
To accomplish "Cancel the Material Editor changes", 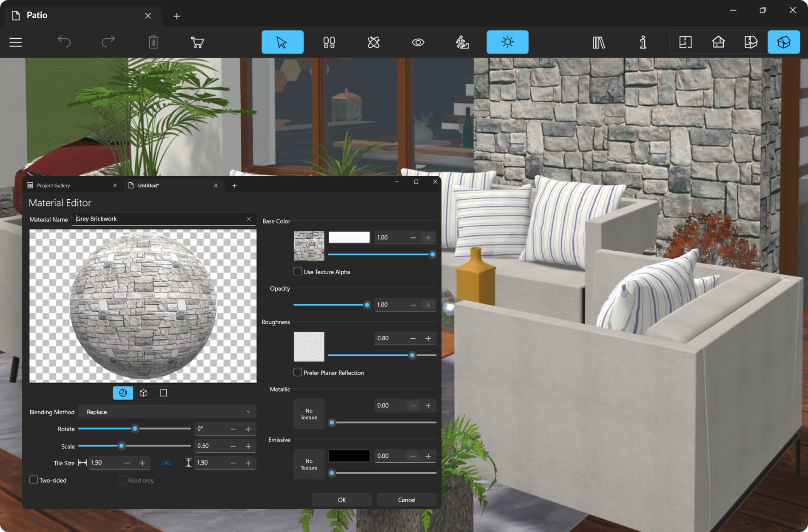I will pos(406,499).
